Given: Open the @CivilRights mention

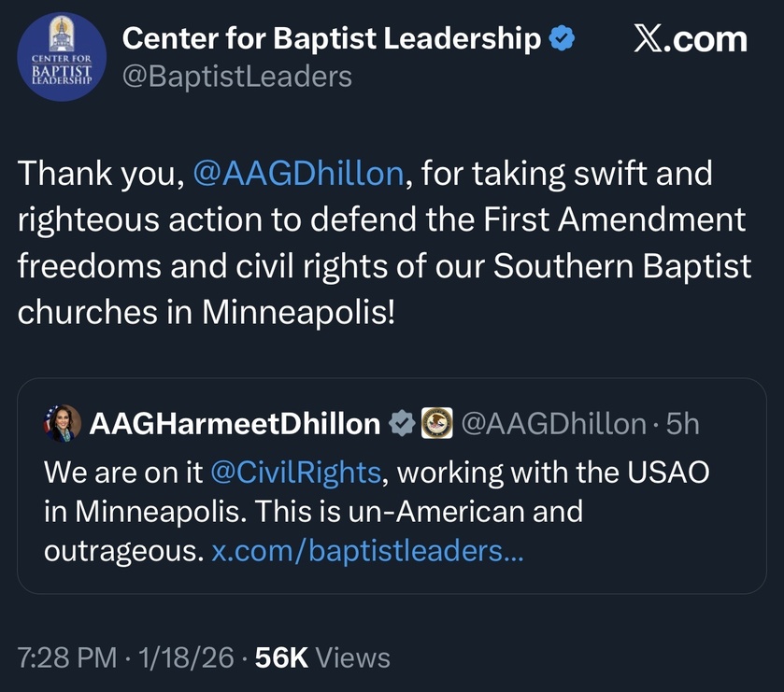Looking at the screenshot, I should [295, 473].
